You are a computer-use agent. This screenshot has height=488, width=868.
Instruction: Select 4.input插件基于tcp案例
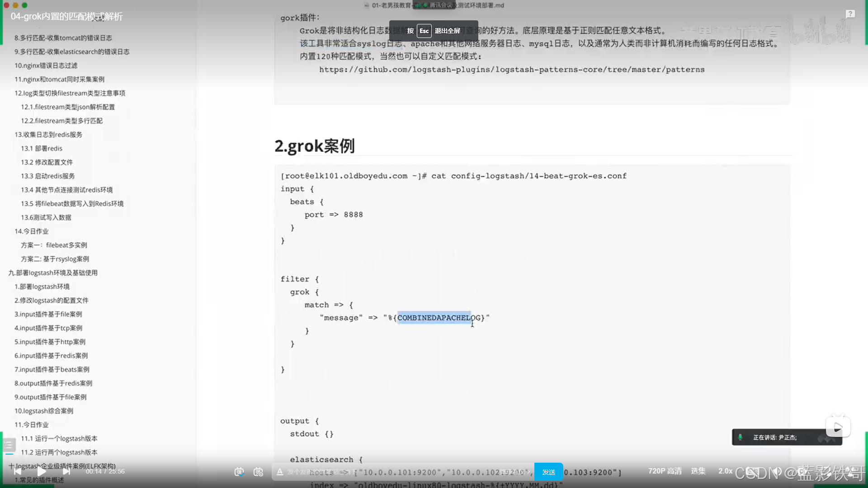pyautogui.click(x=48, y=328)
